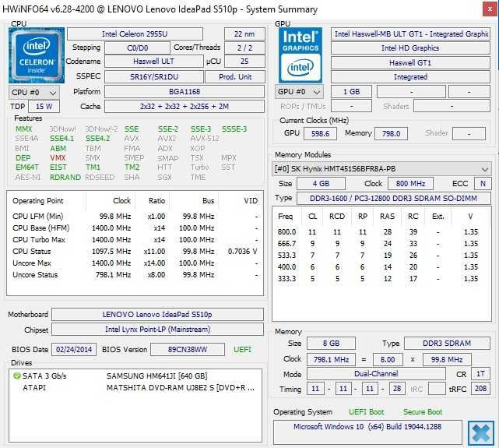
Task: Click the CR value 1T field
Action: [x=480, y=374]
